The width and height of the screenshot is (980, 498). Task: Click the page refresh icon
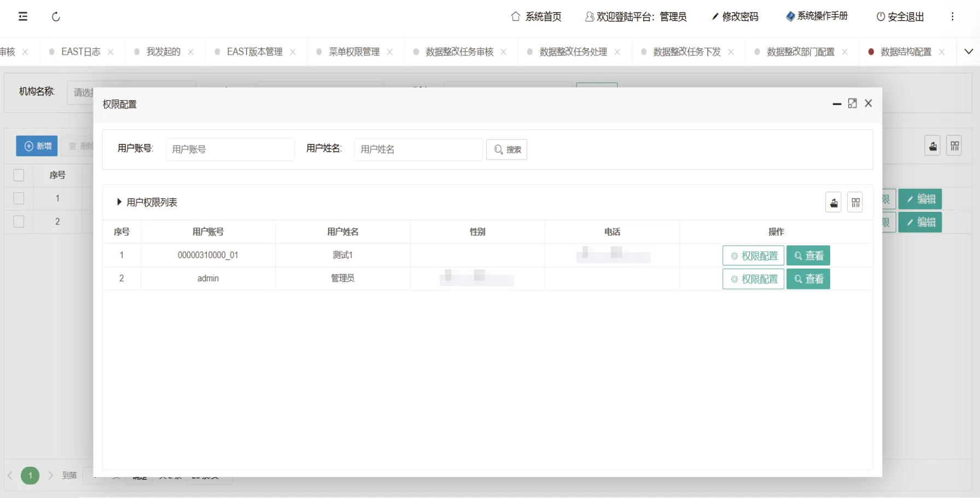pyautogui.click(x=56, y=17)
